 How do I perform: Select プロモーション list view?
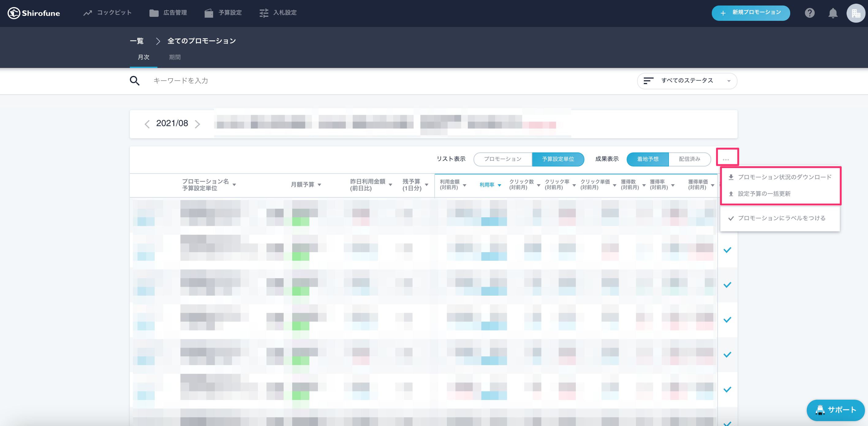pyautogui.click(x=502, y=159)
